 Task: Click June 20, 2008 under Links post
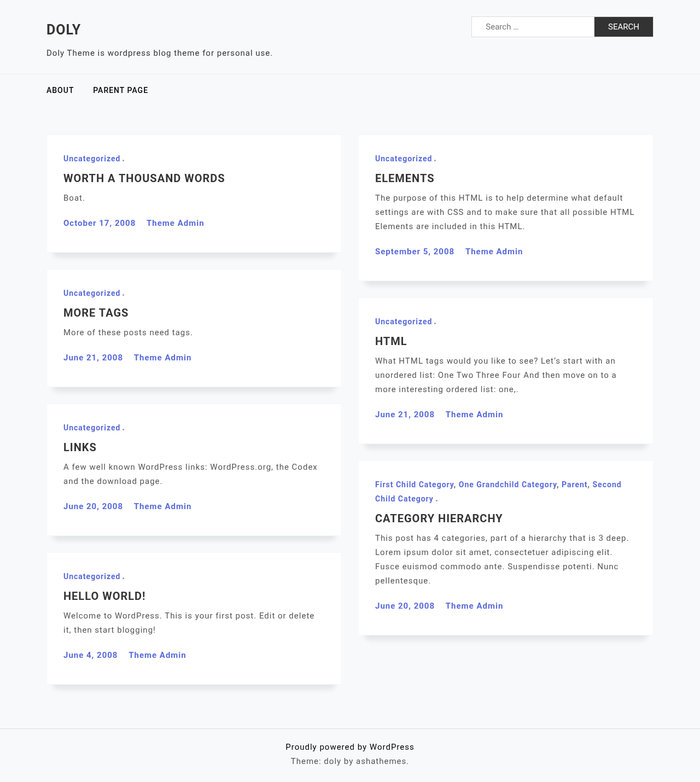(x=93, y=506)
